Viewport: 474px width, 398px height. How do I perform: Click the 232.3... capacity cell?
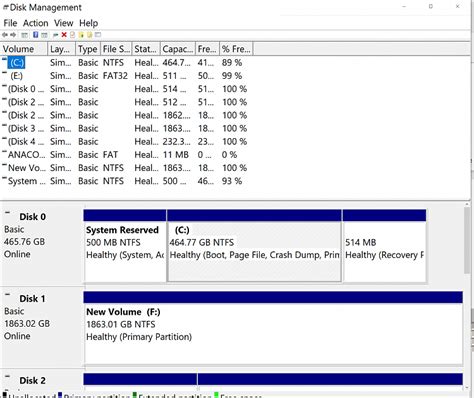[177, 142]
